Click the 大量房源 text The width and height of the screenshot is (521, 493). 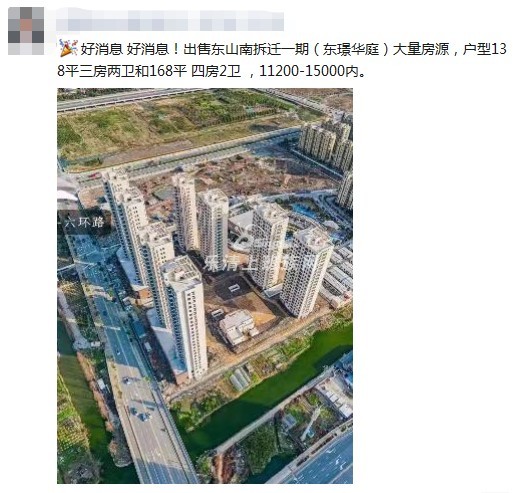point(421,49)
